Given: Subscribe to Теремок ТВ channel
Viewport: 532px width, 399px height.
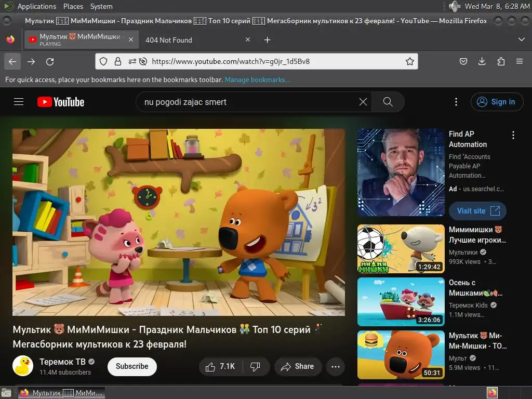Looking at the screenshot, I should (132, 366).
